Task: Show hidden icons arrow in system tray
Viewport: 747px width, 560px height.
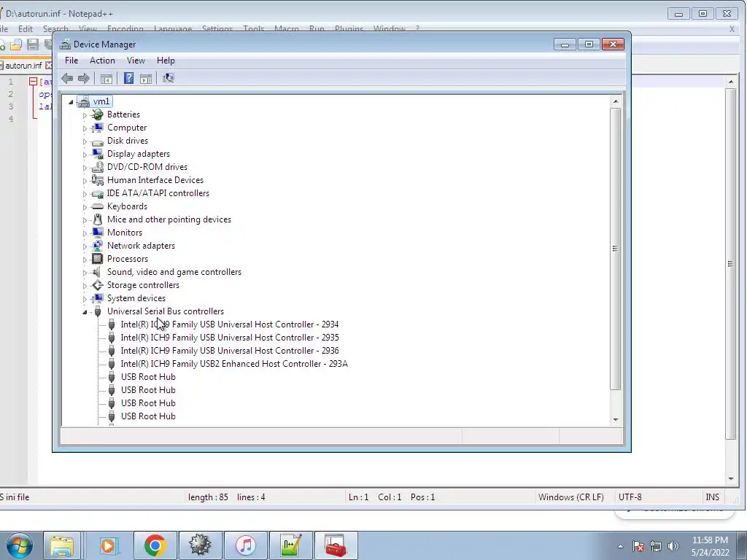Action: [x=620, y=546]
